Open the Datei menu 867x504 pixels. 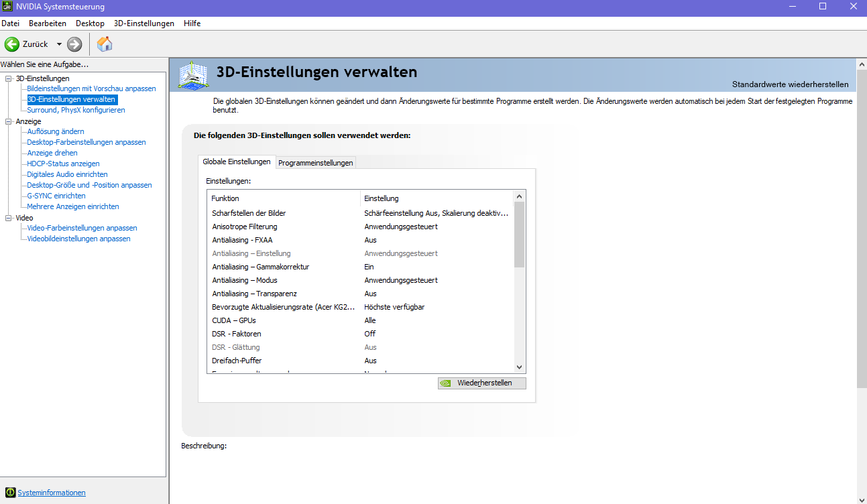coord(11,23)
